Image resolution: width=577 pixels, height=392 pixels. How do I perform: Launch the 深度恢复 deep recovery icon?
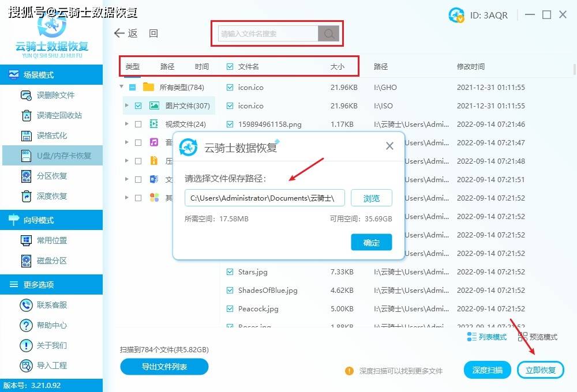(26, 197)
